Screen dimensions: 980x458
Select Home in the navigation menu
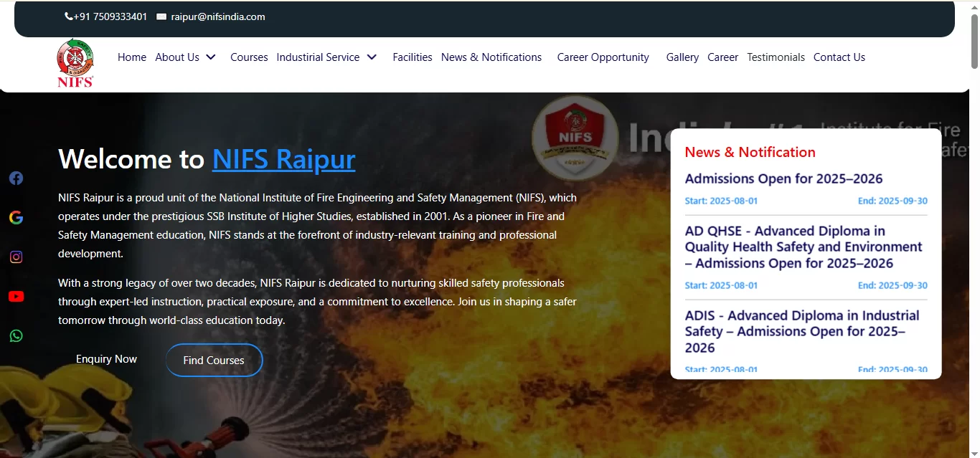(x=132, y=57)
